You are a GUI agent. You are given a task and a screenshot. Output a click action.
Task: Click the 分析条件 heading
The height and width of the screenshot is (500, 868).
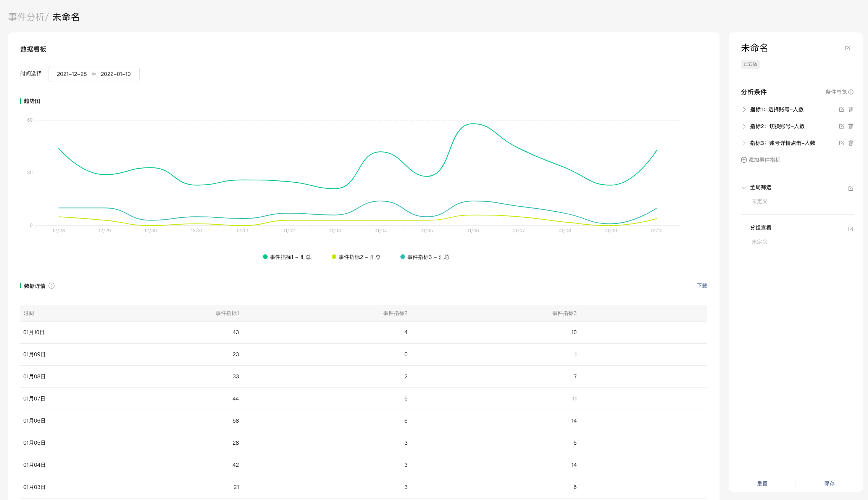[x=754, y=92]
